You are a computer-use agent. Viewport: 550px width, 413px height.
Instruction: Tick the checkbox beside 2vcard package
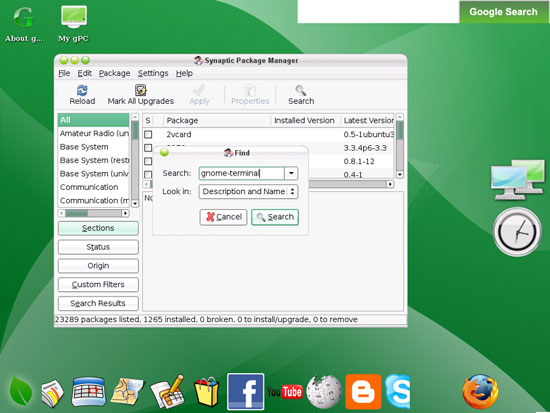pos(148,134)
